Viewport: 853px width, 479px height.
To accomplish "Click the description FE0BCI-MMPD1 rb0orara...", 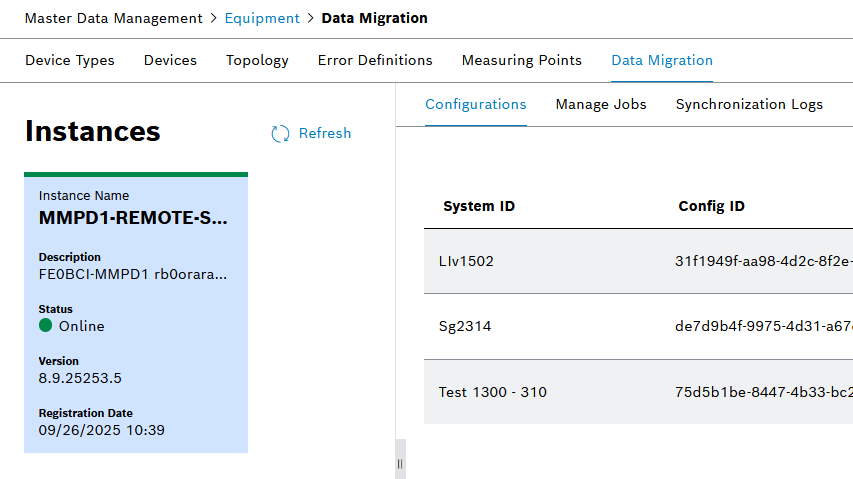I will point(133,275).
